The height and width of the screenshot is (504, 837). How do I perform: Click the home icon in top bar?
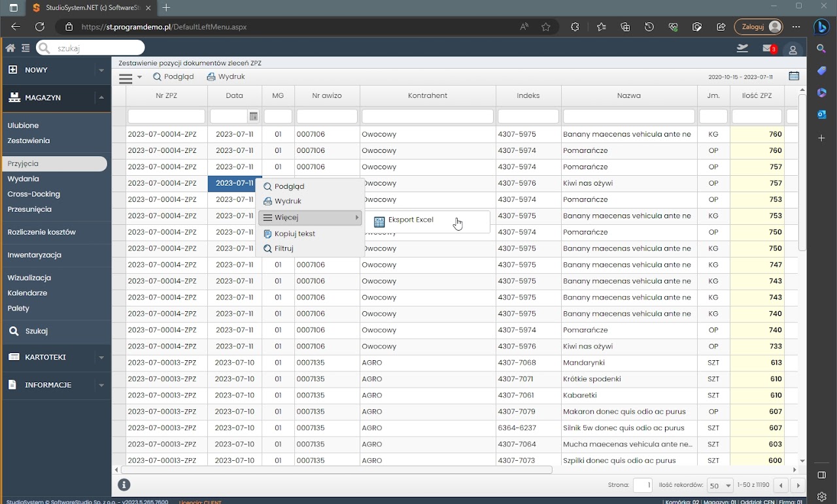pos(10,48)
